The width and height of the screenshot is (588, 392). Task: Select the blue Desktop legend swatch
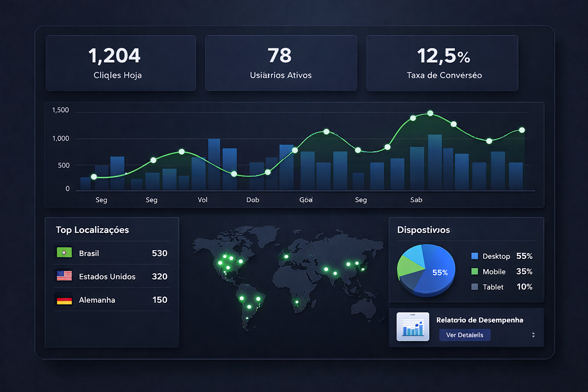[475, 256]
